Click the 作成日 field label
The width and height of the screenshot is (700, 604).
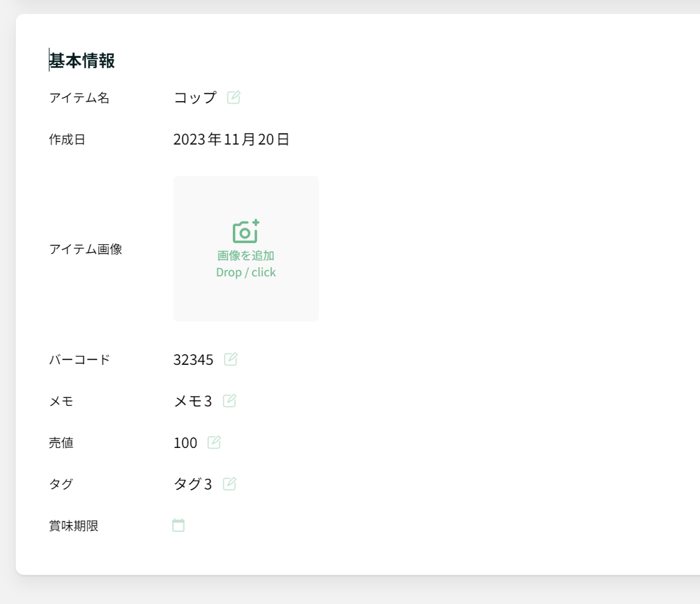[67, 139]
